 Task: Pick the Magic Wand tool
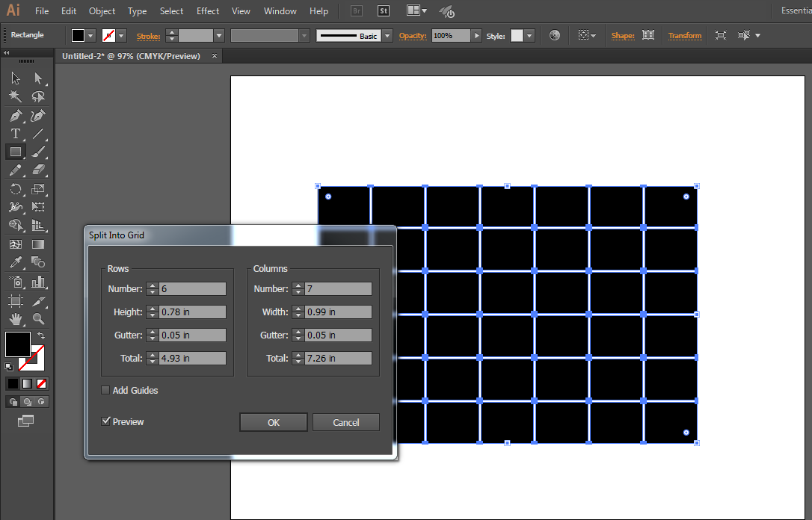tap(15, 96)
